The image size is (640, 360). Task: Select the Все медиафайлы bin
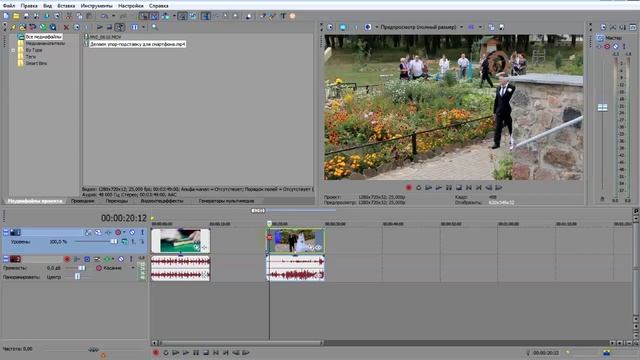tap(44, 37)
